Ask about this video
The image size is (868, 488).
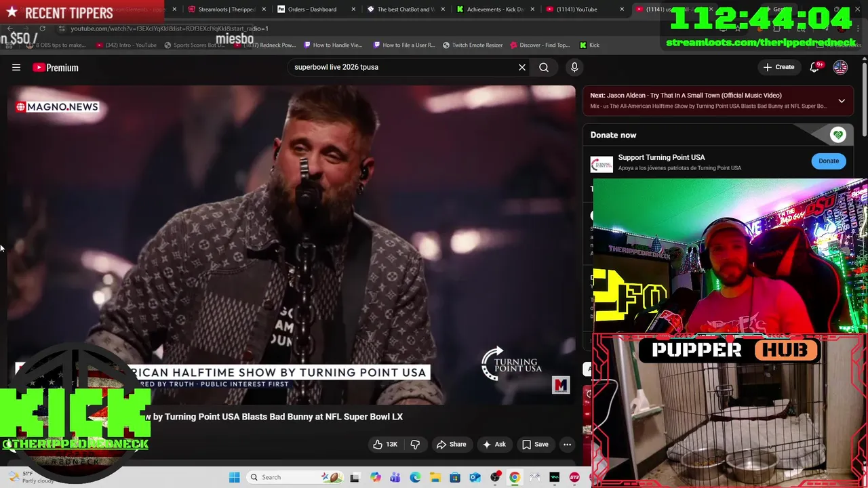(494, 445)
